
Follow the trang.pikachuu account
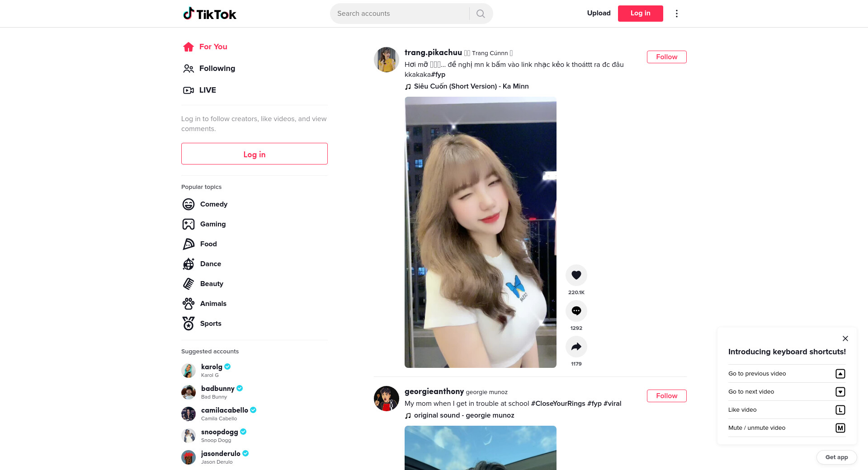point(666,57)
